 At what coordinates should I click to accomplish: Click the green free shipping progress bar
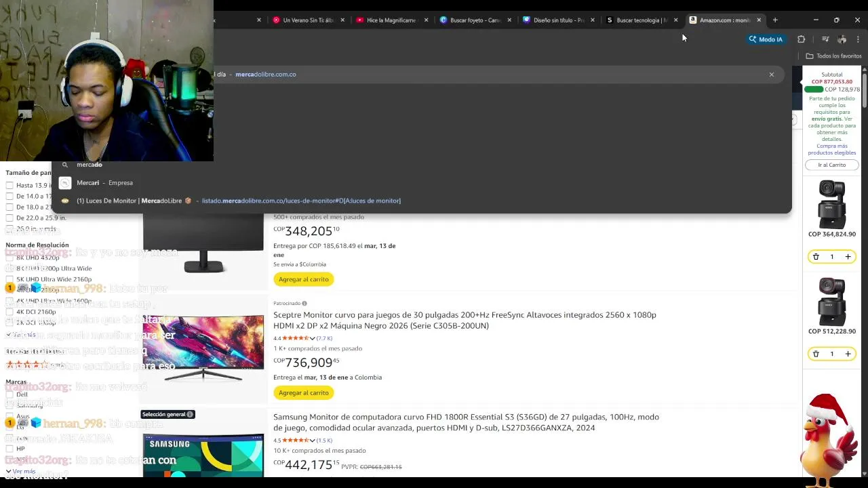813,89
